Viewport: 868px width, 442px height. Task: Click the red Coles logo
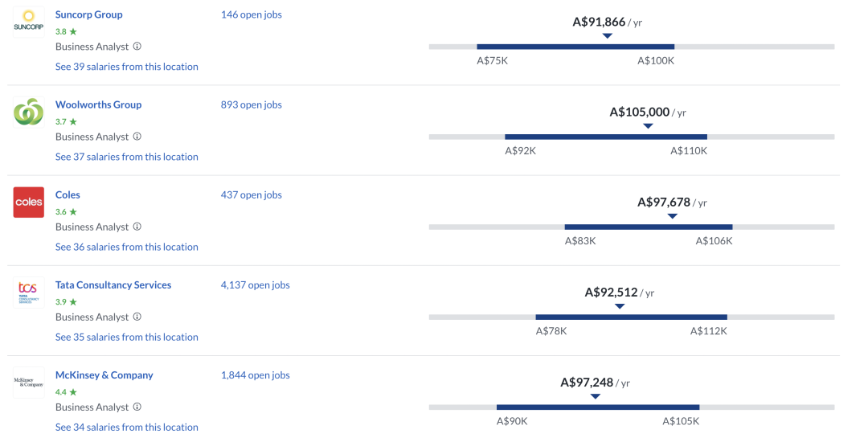pos(29,202)
